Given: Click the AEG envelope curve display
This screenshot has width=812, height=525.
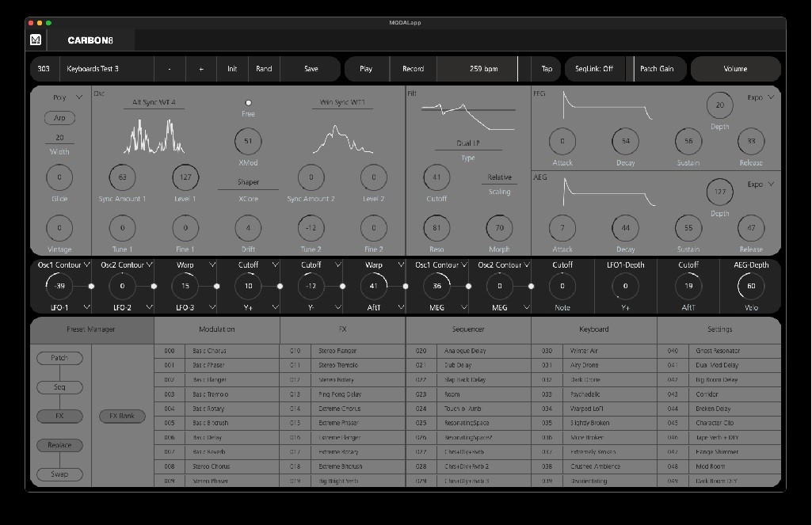Looking at the screenshot, I should click(609, 192).
